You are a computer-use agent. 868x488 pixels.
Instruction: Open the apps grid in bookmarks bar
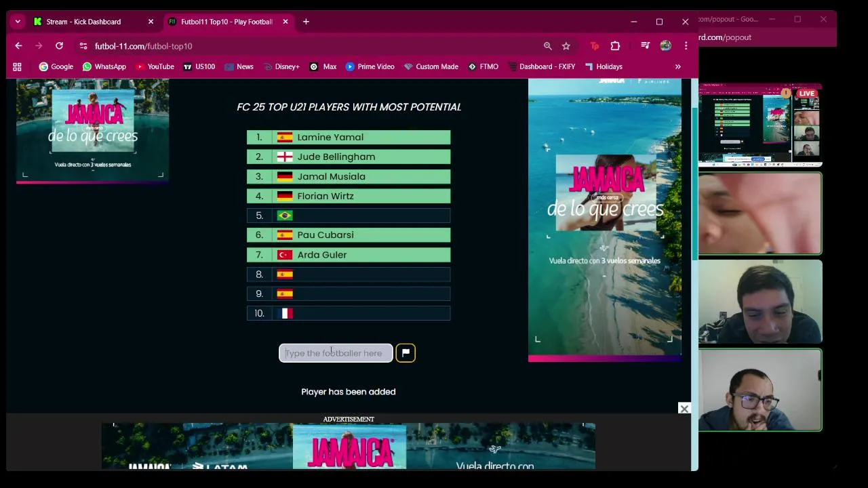pyautogui.click(x=17, y=66)
